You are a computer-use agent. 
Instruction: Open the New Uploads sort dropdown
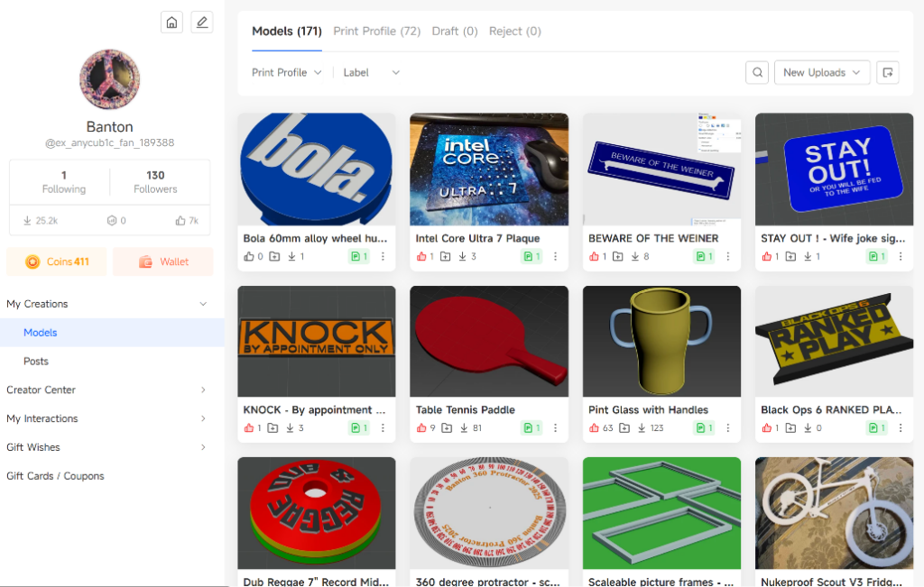[821, 72]
